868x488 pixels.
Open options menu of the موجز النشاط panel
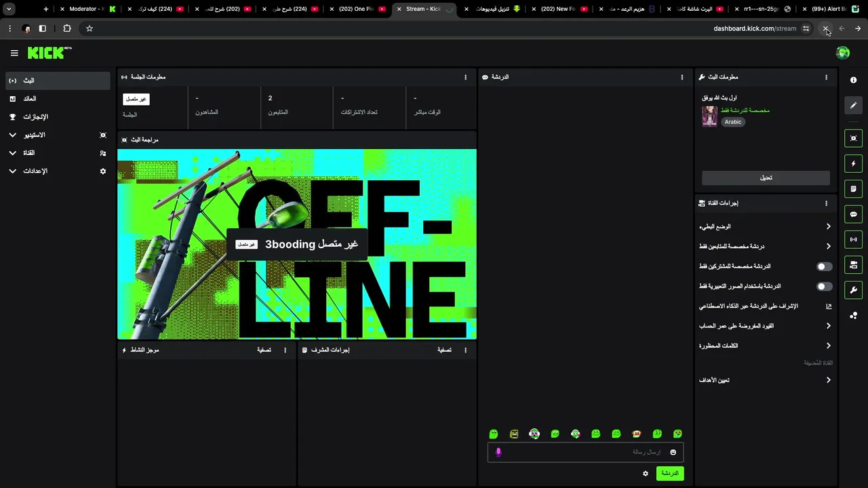coord(285,350)
